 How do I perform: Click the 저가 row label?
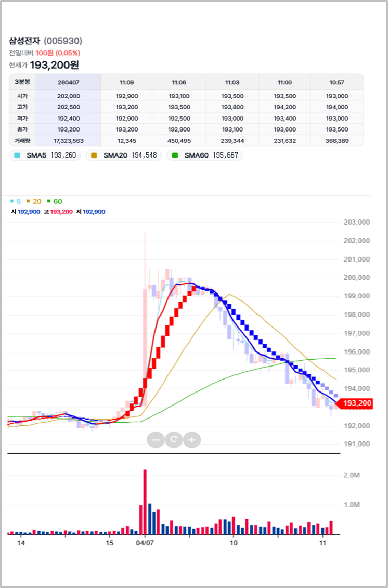pyautogui.click(x=22, y=118)
